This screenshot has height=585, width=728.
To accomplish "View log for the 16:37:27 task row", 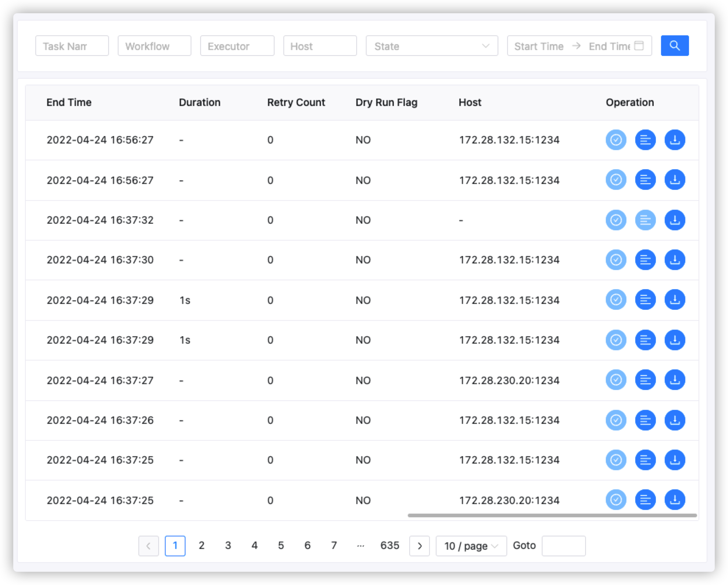I will point(645,380).
